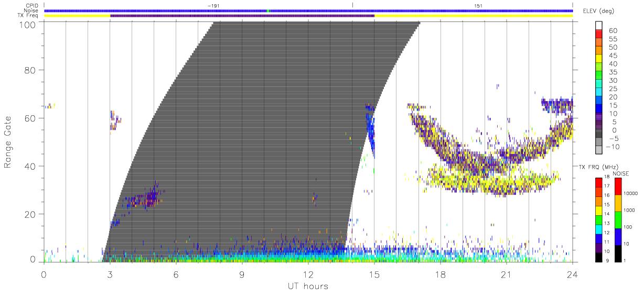Click x-axis tick label '9'
This screenshot has height=297, width=644.
pos(242,274)
